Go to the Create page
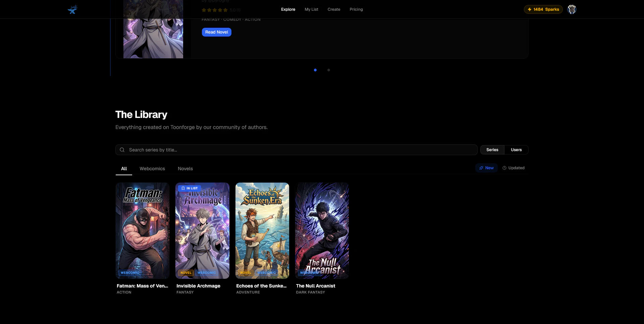Screen dimensions: 644x324 [334, 9]
